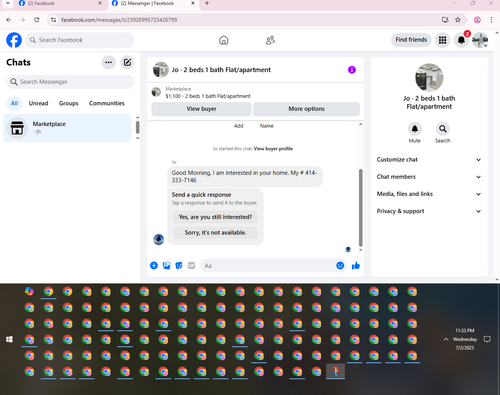Select the Groups chats filter
500x395 pixels.
point(68,103)
